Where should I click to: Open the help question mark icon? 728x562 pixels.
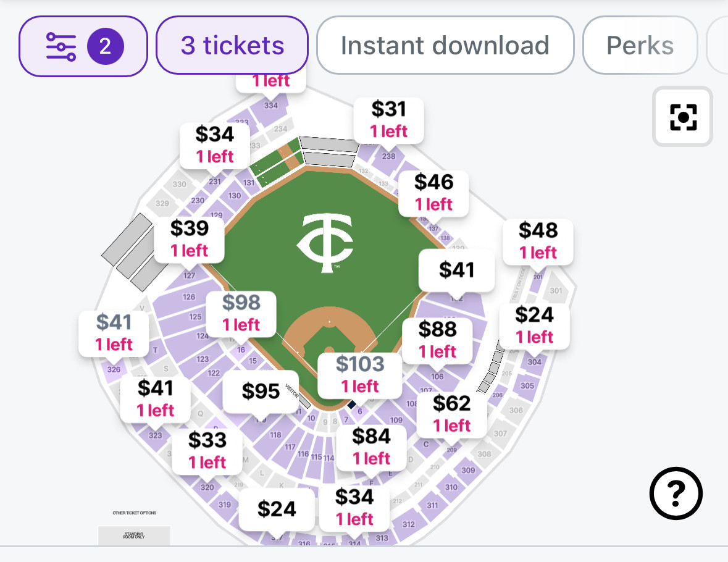coord(676,493)
